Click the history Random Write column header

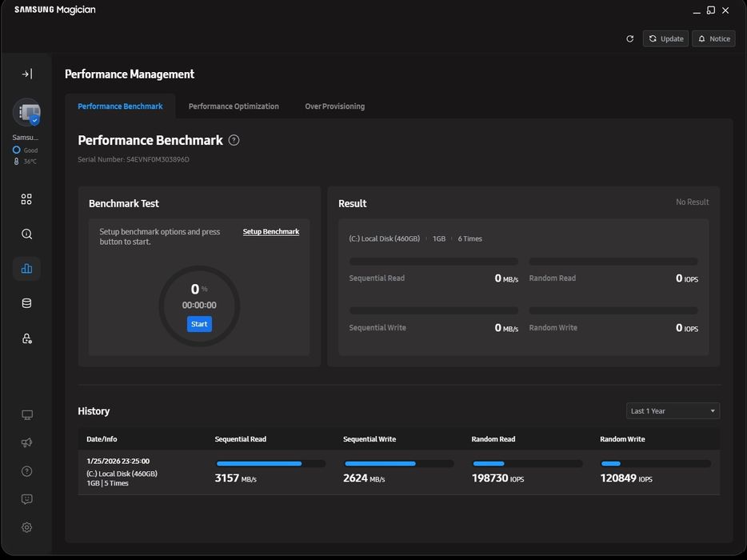622,439
